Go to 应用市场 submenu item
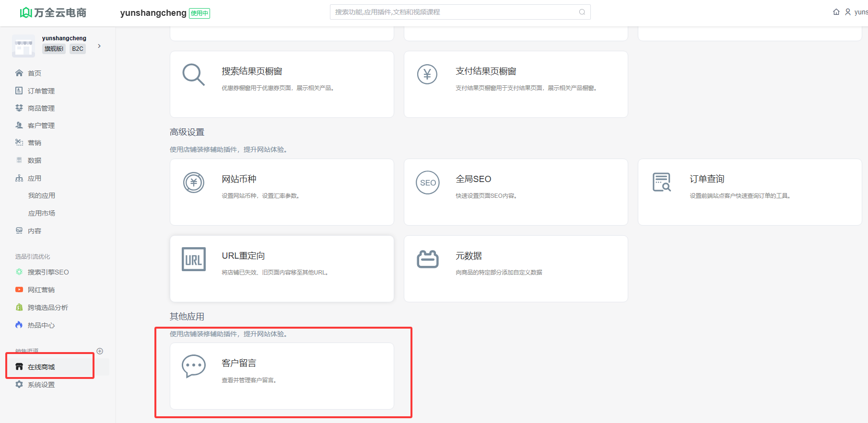Image resolution: width=868 pixels, height=423 pixels. (42, 213)
